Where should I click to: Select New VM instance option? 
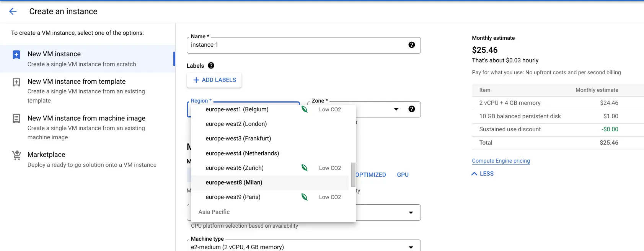[x=88, y=59]
